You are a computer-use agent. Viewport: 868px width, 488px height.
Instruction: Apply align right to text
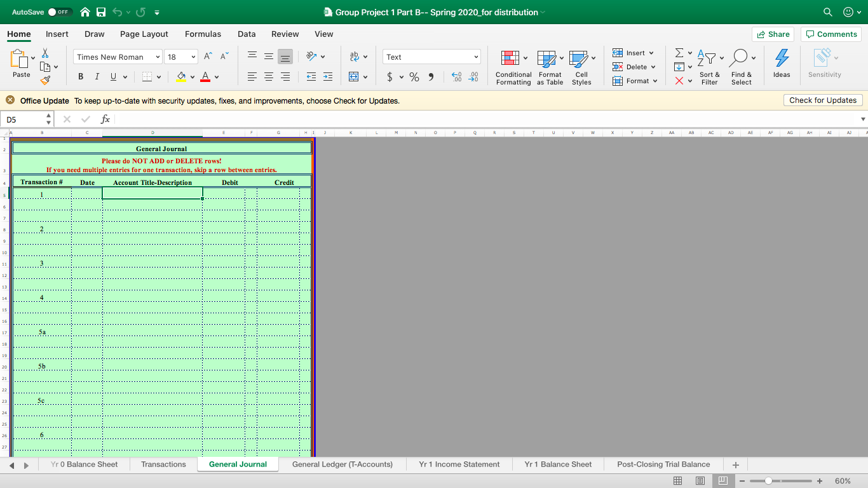[x=285, y=77]
